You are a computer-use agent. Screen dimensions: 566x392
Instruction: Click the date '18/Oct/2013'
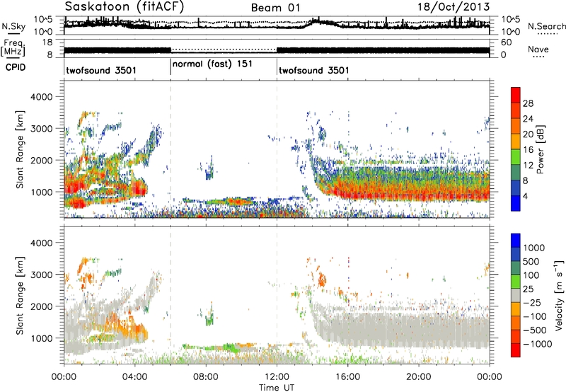point(454,7)
